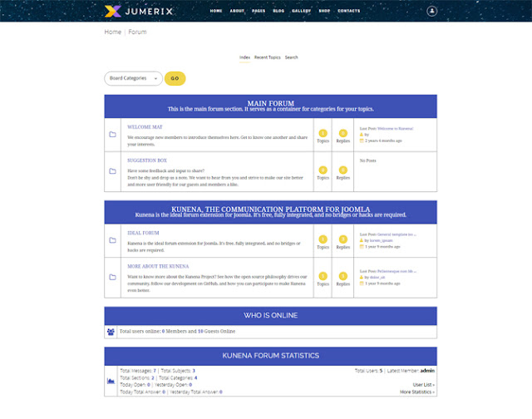Click Replies count badge for Suggestion Box
532x419 pixels.
click(343, 170)
